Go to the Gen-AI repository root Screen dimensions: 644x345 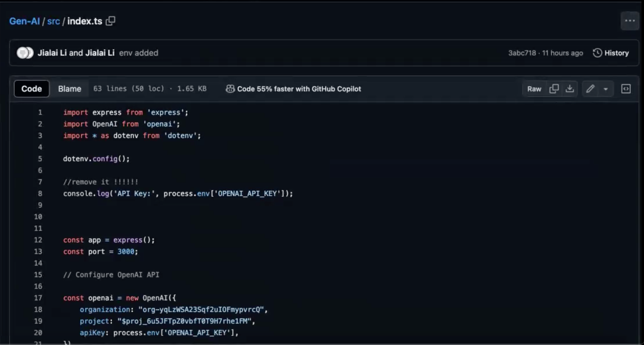pyautogui.click(x=24, y=21)
